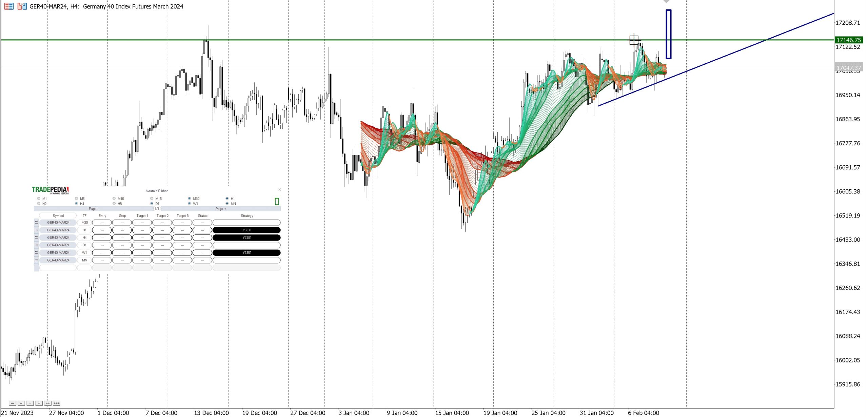This screenshot has height=417, width=868.
Task: Open chart icon for the W1 row
Action: tap(36, 253)
